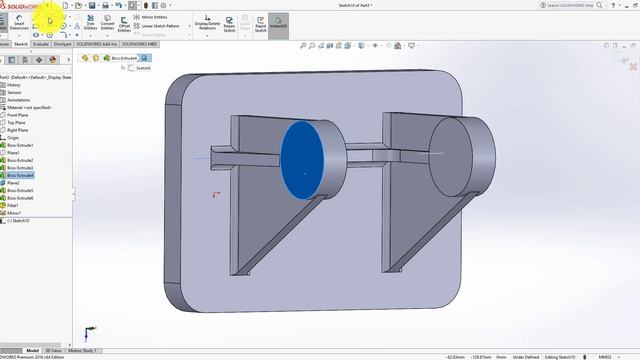Select the Offset Entities tool
The width and height of the screenshot is (640, 360).
[124, 24]
